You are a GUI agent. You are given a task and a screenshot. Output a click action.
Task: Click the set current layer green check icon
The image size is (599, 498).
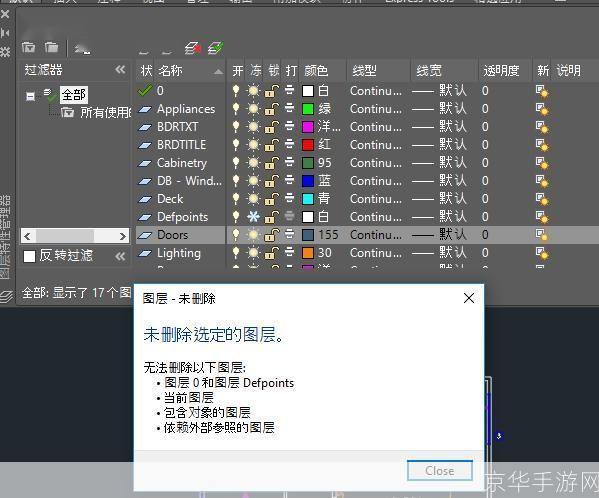tap(215, 48)
